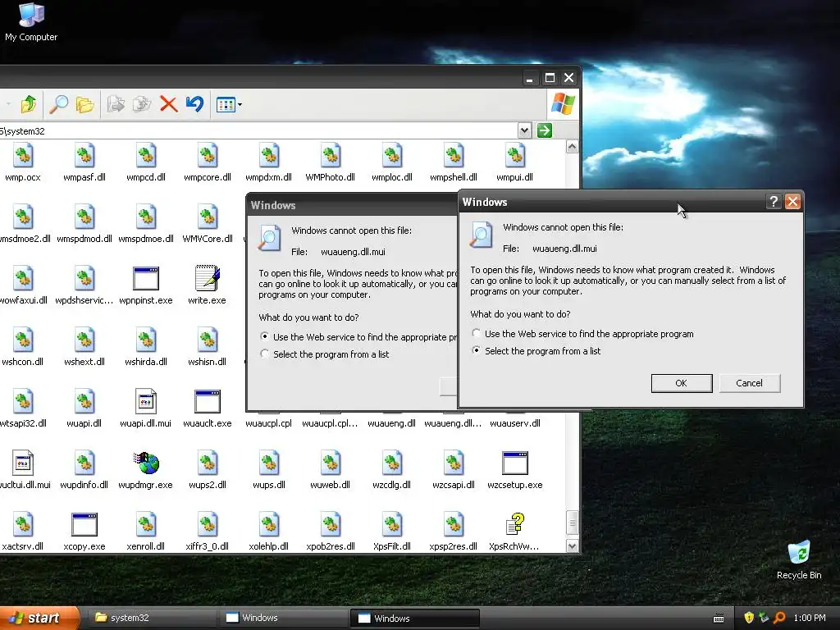Open the Search magnifier in Explorer toolbar
The height and width of the screenshot is (630, 840).
[x=58, y=104]
